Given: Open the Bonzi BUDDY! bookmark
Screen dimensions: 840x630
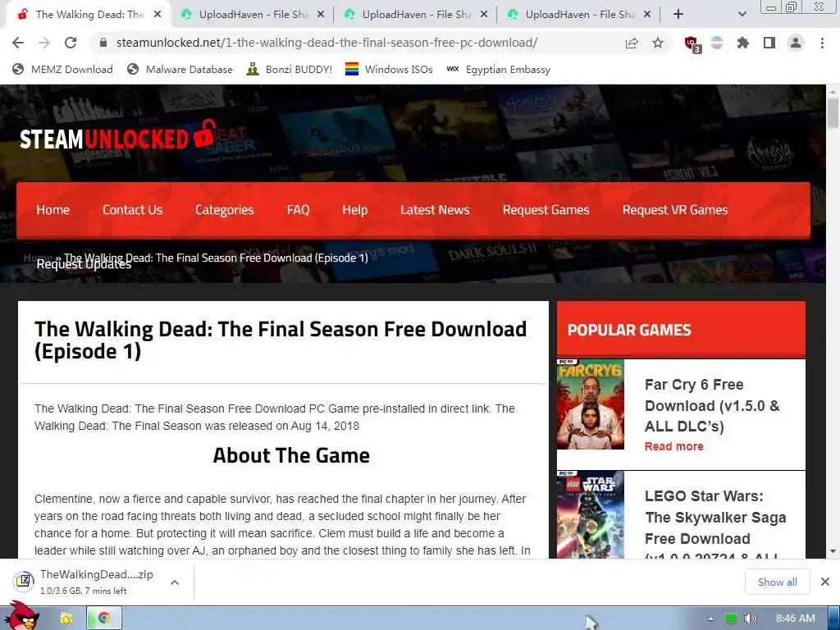Looking at the screenshot, I should (x=289, y=69).
